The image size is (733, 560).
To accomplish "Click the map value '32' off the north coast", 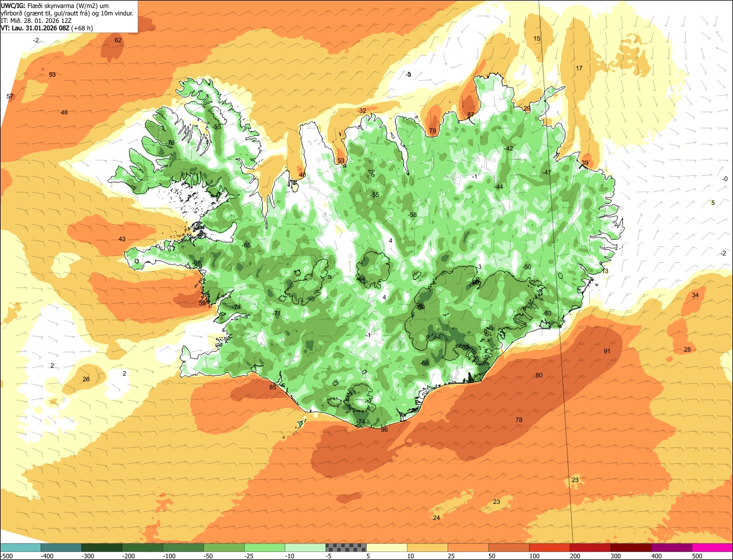I will tap(362, 111).
